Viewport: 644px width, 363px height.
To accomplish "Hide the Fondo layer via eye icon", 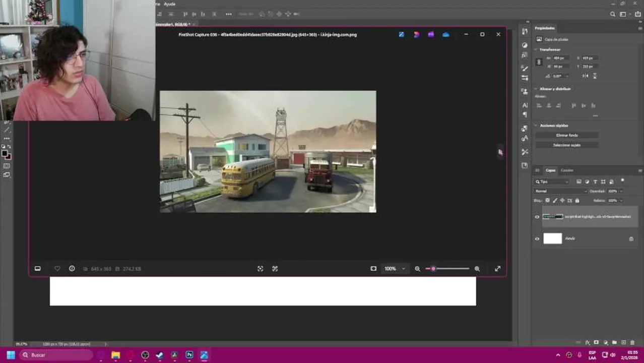I will 537,238.
